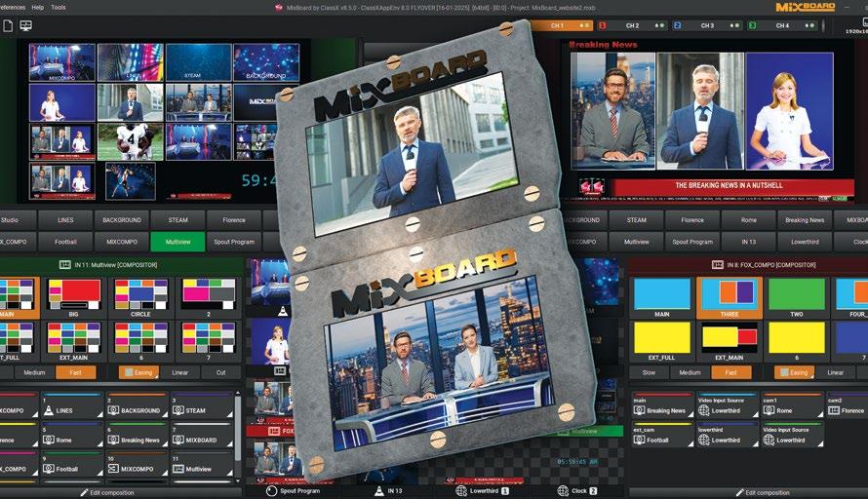Set speed to Medium in Multiview panel

(x=34, y=373)
